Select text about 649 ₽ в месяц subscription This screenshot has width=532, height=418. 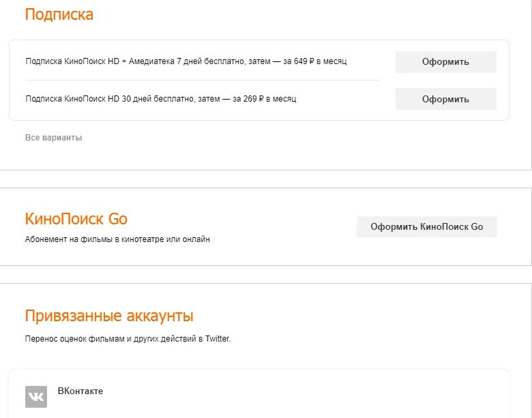[186, 61]
